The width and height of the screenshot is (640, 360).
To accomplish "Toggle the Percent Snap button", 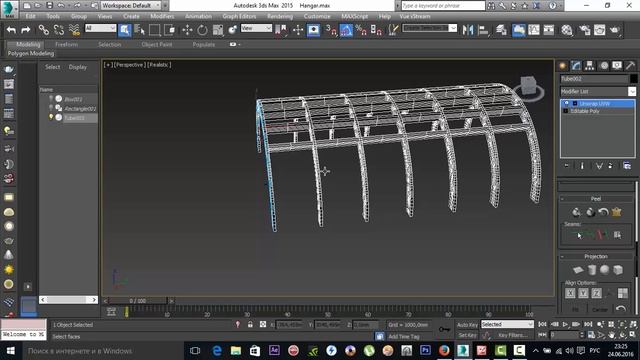I will [361, 30].
